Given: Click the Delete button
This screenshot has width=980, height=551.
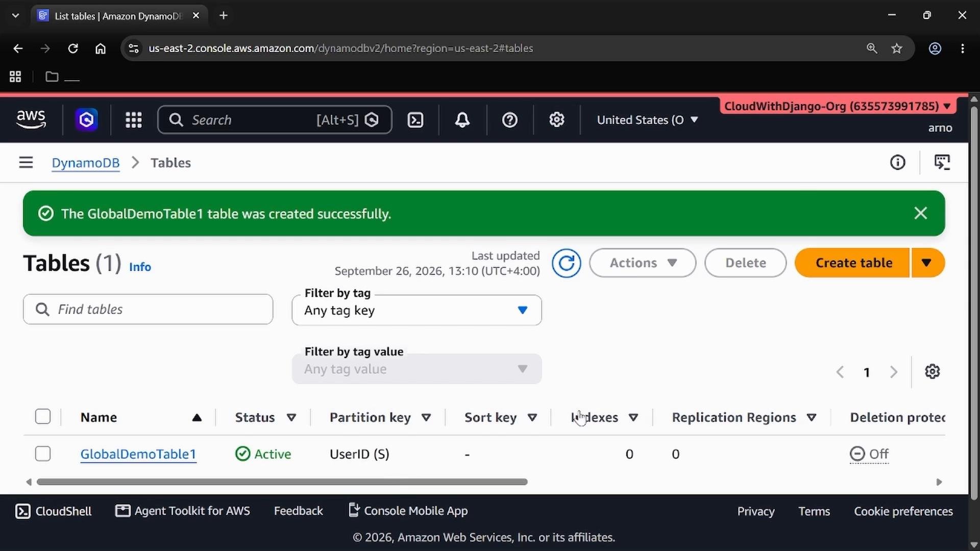Looking at the screenshot, I should coord(746,263).
